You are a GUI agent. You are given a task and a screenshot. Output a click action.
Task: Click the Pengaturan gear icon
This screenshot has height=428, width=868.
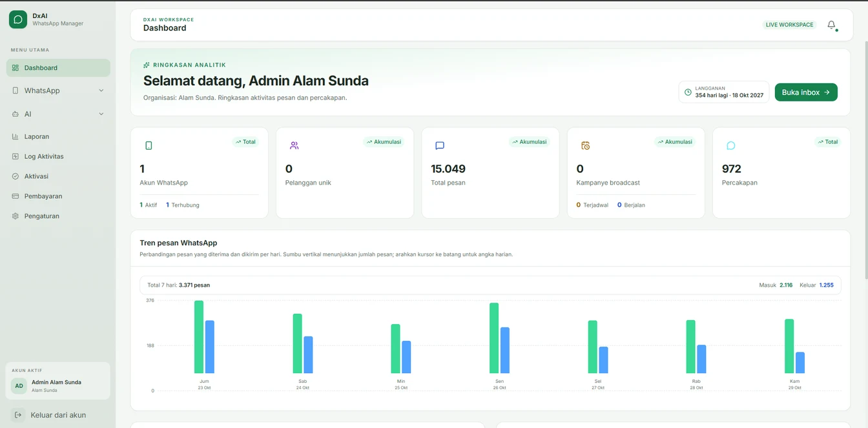click(x=15, y=216)
